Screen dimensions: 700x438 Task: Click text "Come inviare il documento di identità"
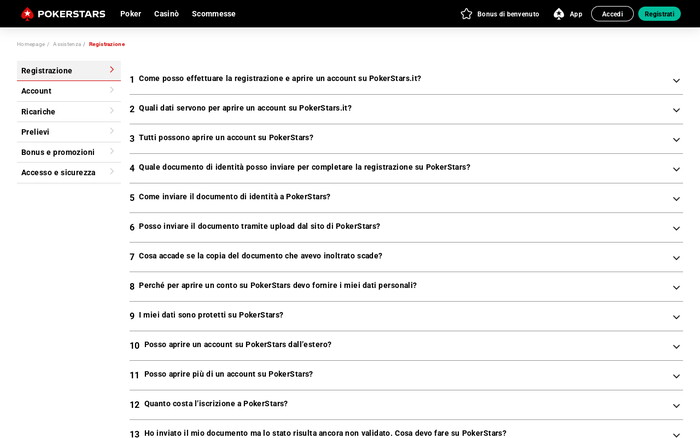[208, 196]
